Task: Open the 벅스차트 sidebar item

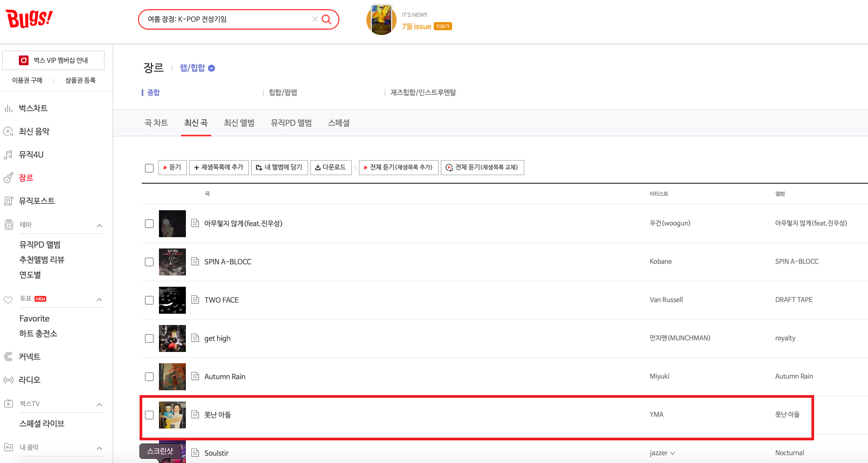Action: coord(33,108)
